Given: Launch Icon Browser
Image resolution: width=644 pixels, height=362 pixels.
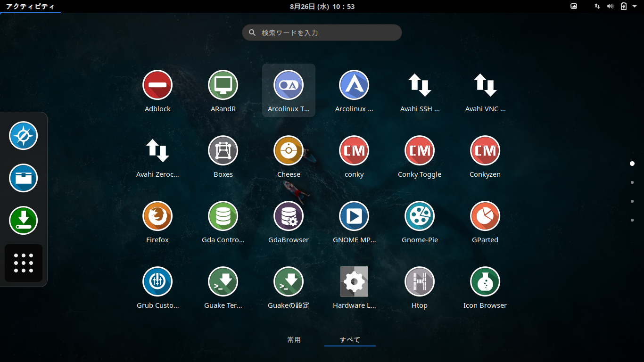Looking at the screenshot, I should pos(485,282).
